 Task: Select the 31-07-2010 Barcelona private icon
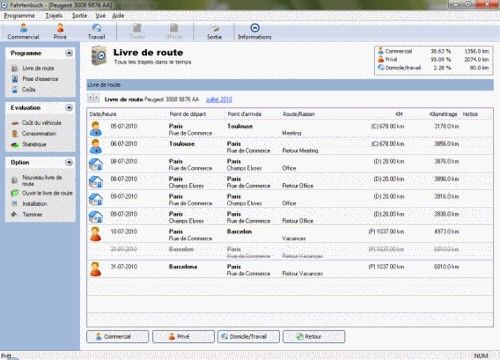pos(96,269)
